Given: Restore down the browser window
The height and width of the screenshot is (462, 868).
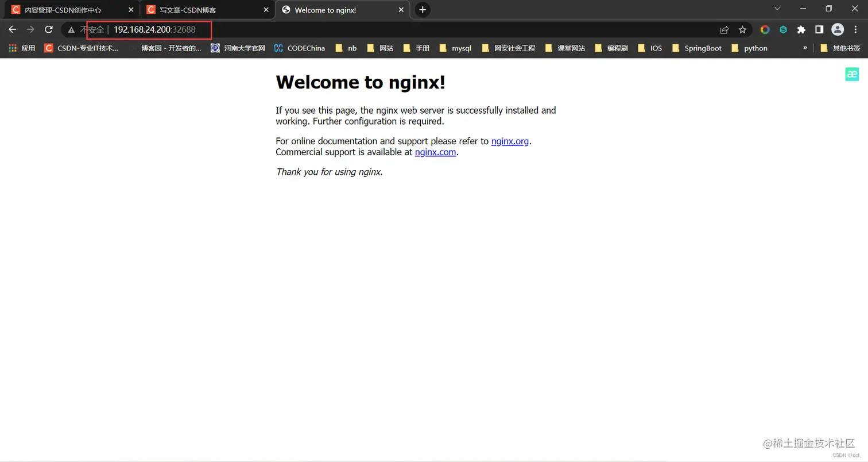Looking at the screenshot, I should click(828, 9).
